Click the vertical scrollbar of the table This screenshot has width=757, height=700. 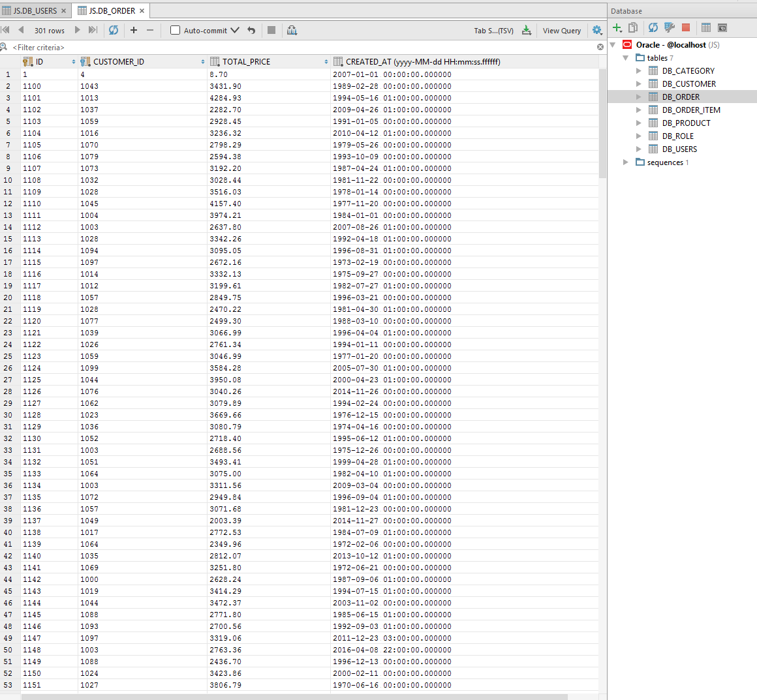[602, 123]
